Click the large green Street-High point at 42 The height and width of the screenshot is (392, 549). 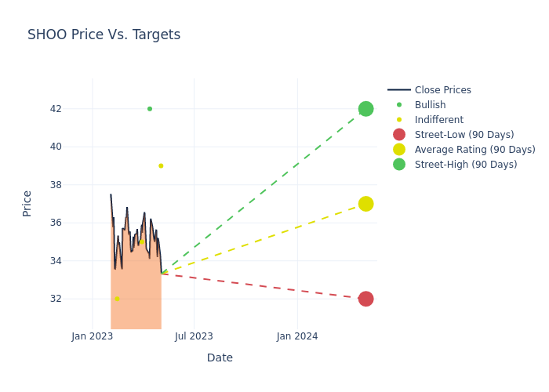(x=365, y=109)
